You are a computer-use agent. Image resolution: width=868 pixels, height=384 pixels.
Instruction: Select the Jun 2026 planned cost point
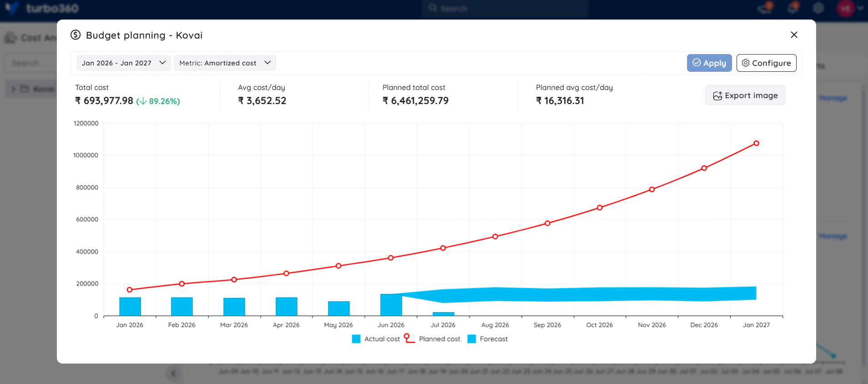[x=391, y=258]
